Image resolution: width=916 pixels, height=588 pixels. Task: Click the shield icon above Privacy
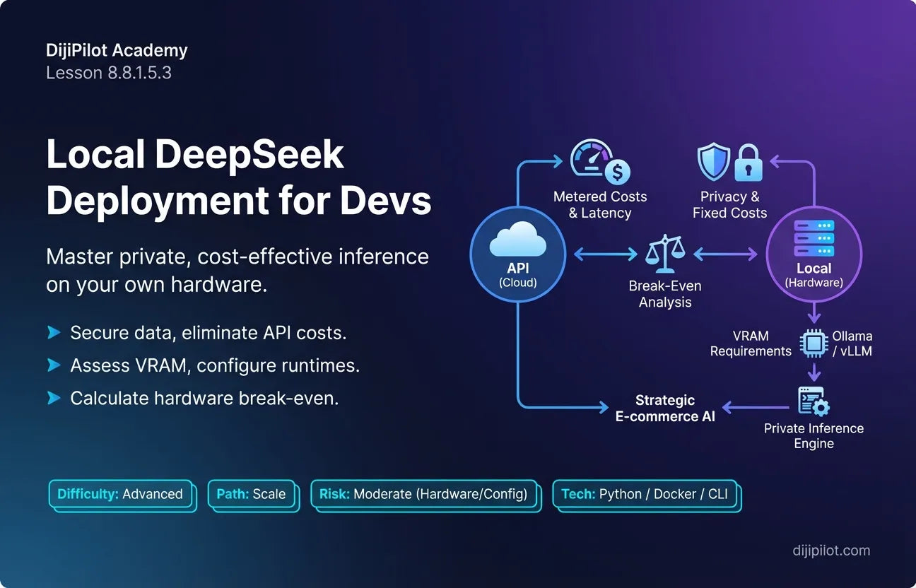point(713,162)
